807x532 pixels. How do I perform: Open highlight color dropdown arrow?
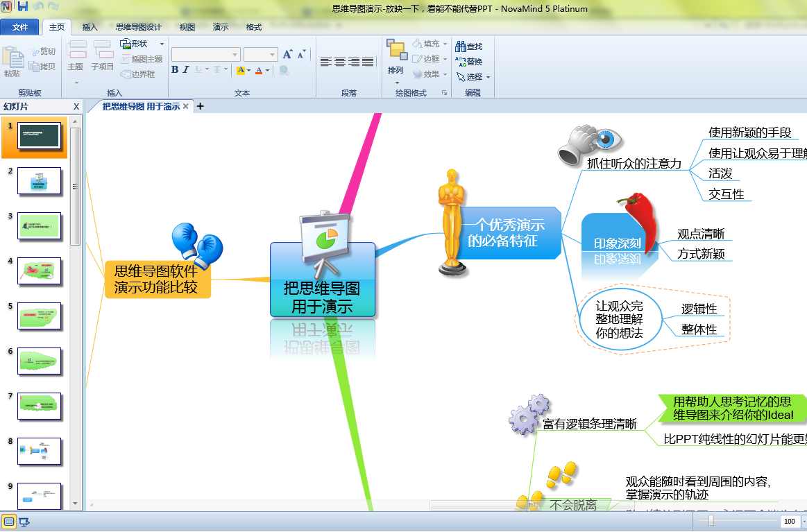(248, 71)
